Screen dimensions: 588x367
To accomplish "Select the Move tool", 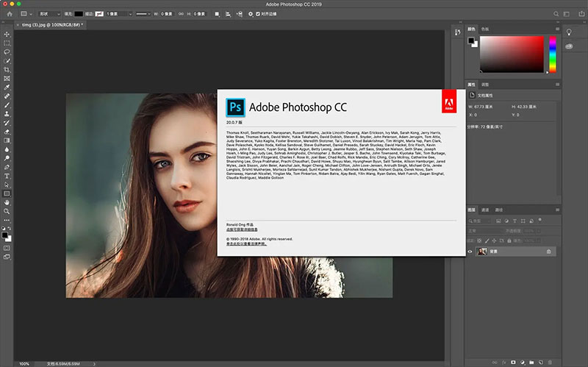I will click(7, 35).
